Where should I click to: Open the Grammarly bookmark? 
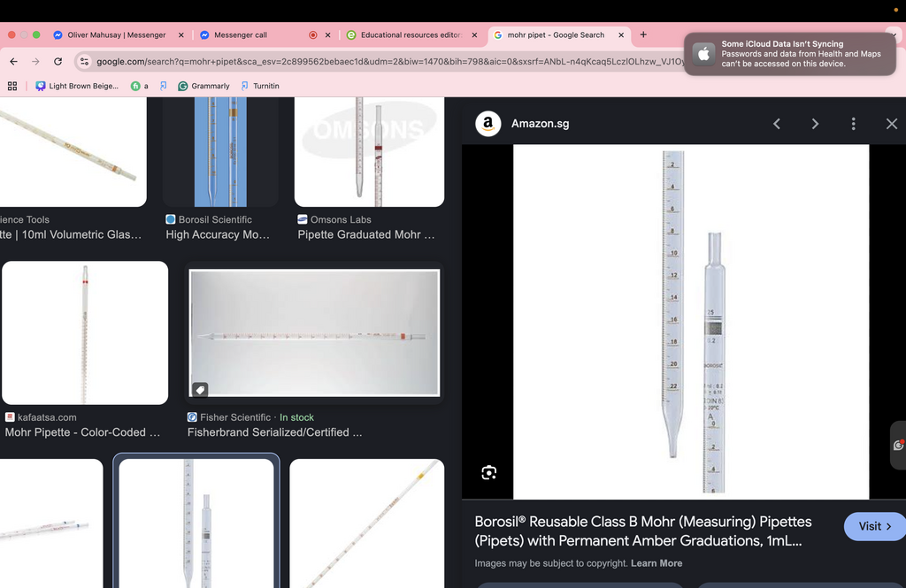pos(204,86)
